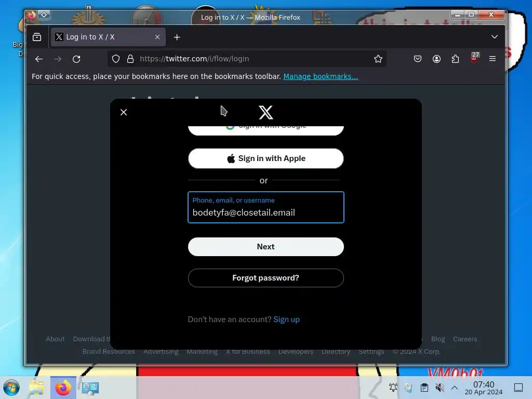This screenshot has height=399, width=532.
Task: Click the titlebar pin/sticky diamond icon
Action: [x=44, y=15]
